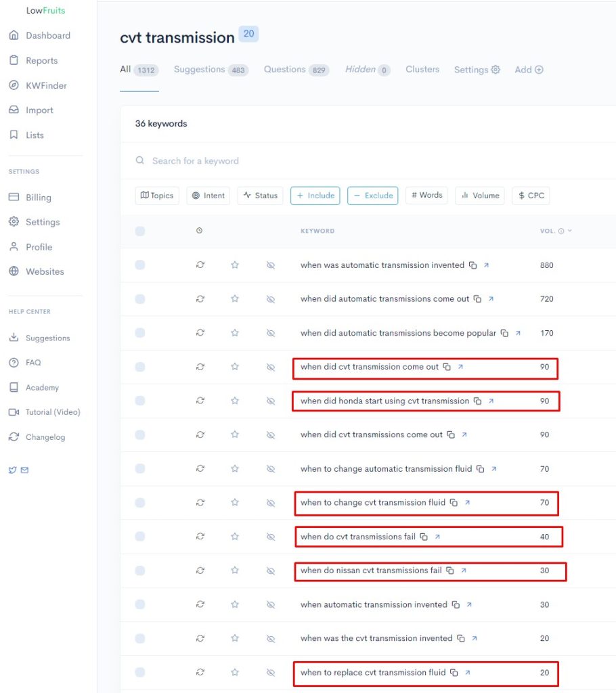Open the $ CPC filter dropdown
The image size is (616, 693).
coord(531,196)
